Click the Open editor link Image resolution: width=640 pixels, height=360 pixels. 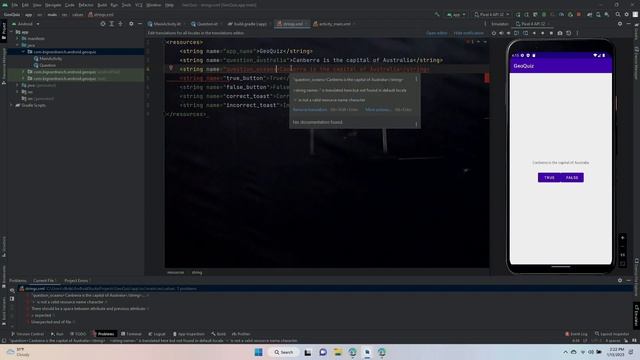point(436,33)
